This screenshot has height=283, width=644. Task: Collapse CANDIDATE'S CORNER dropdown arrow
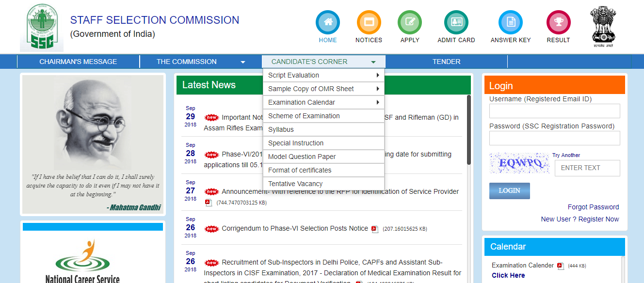click(373, 62)
